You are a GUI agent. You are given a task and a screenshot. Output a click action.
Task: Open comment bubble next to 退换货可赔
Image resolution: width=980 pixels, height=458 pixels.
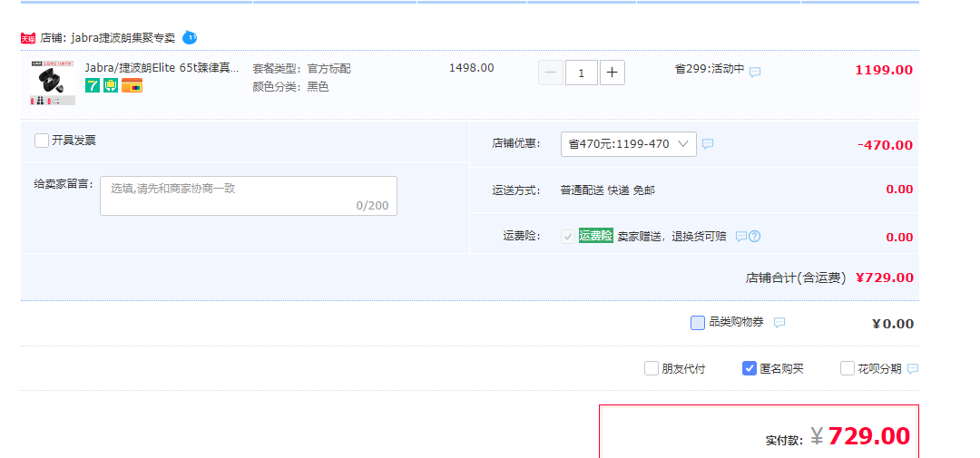pos(740,236)
